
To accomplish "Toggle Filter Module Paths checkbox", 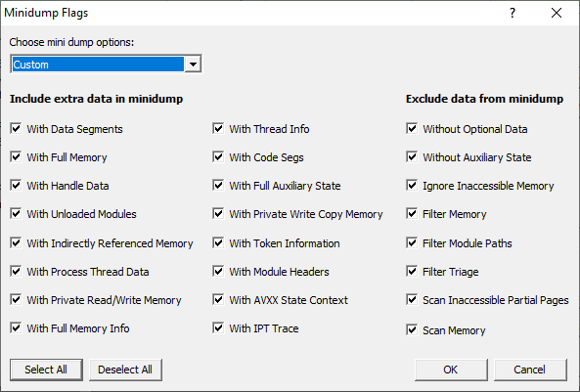I will (x=412, y=243).
